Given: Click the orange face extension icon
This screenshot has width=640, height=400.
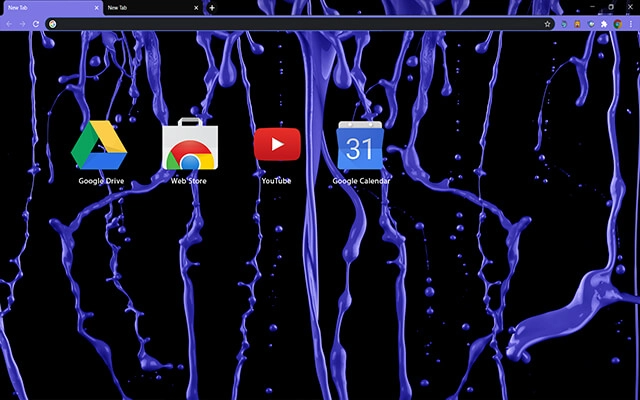Looking at the screenshot, I should coord(577,24).
